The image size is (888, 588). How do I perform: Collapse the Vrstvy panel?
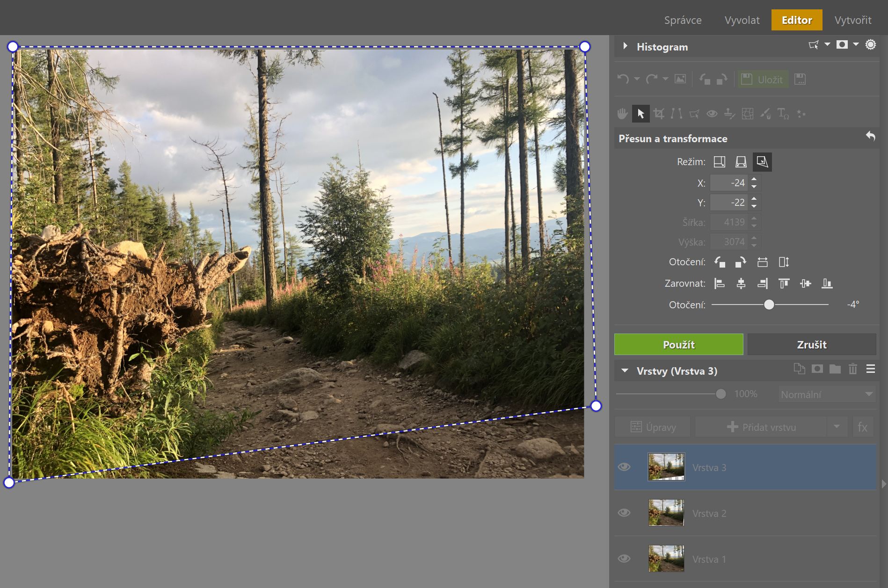[x=625, y=370]
